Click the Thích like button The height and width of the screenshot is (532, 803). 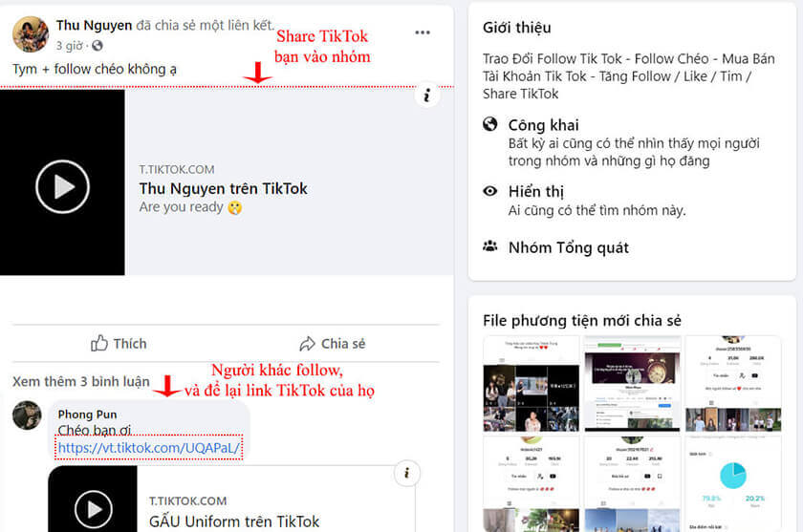[x=119, y=344]
